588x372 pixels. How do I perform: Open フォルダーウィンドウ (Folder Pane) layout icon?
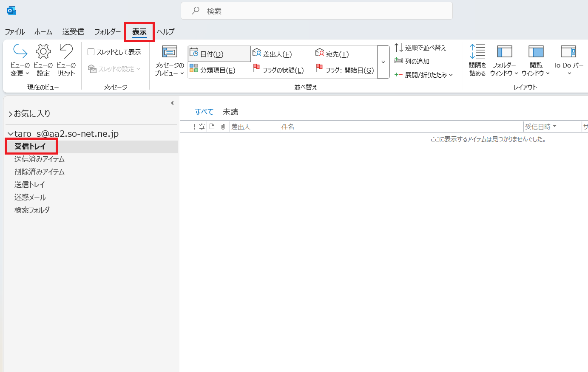tap(504, 52)
